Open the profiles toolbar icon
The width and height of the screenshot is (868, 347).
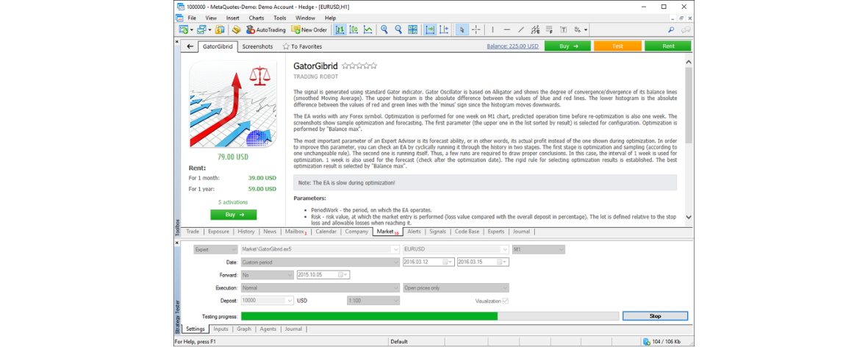point(203,30)
